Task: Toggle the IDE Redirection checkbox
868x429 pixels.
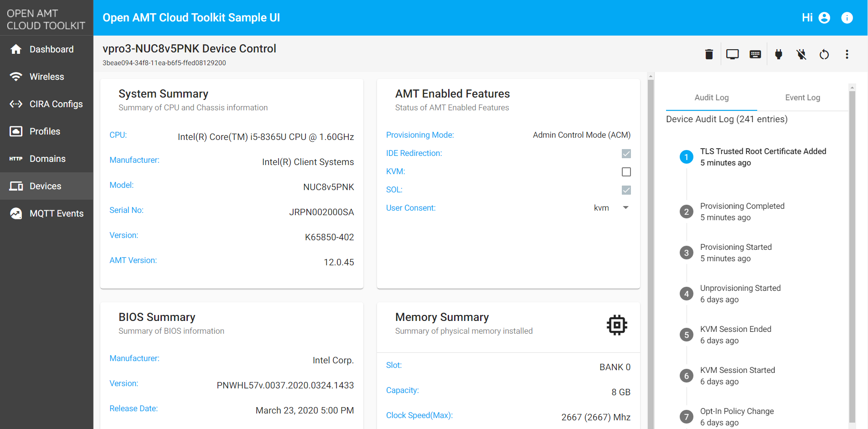Action: [x=626, y=154]
